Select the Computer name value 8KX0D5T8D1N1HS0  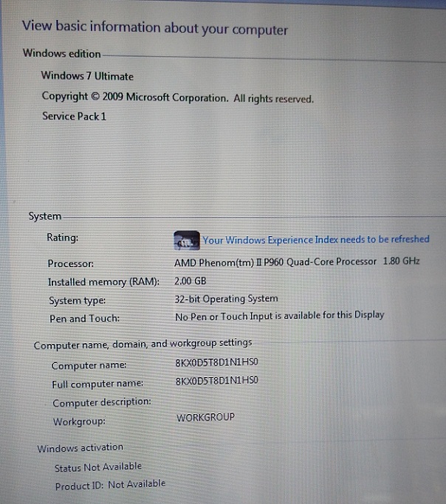[x=216, y=362]
